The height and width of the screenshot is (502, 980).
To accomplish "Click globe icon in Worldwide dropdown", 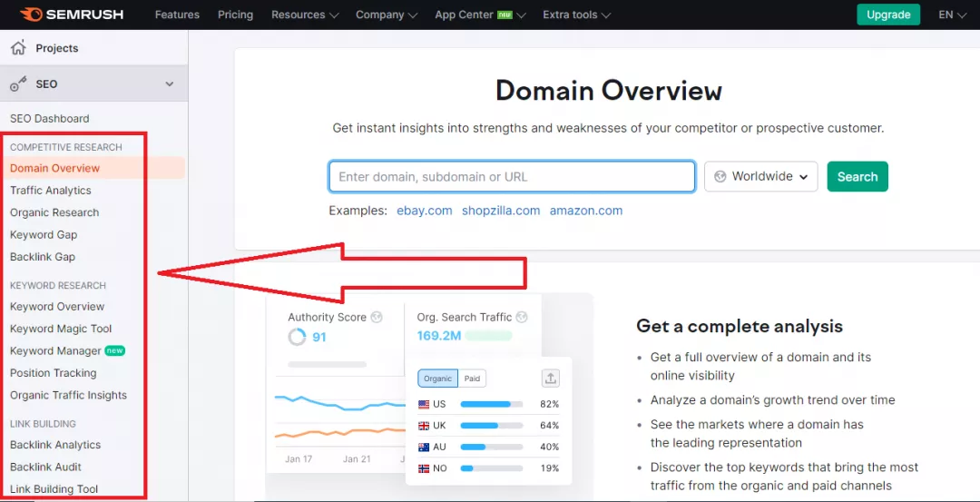I will tap(720, 177).
